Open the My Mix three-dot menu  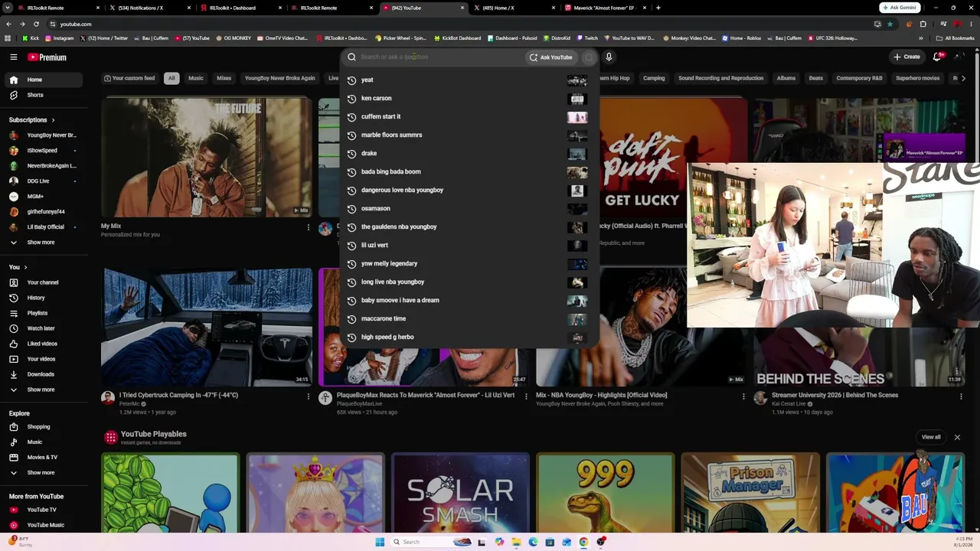coord(309,227)
